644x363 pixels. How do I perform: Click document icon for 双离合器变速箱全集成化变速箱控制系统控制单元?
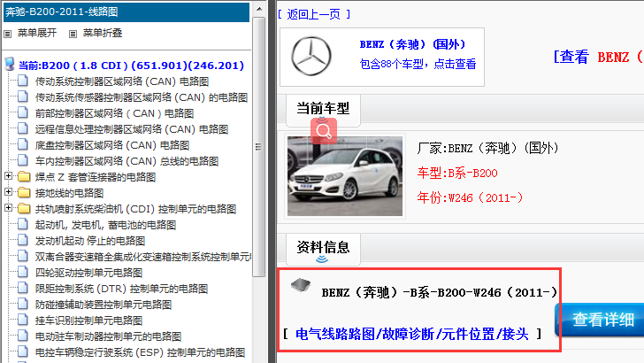coord(23,256)
